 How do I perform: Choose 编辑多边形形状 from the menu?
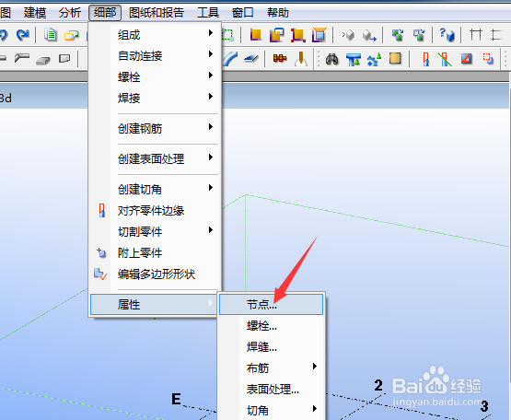pyautogui.click(x=155, y=274)
